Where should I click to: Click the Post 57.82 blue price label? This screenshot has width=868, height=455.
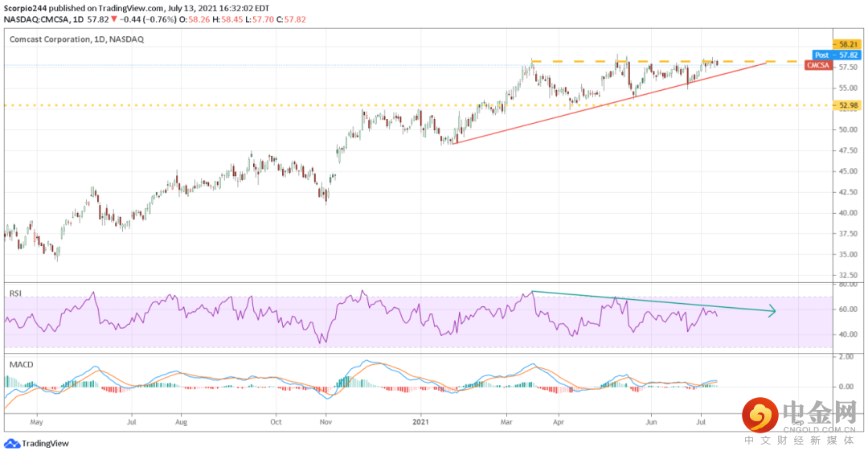(837, 55)
